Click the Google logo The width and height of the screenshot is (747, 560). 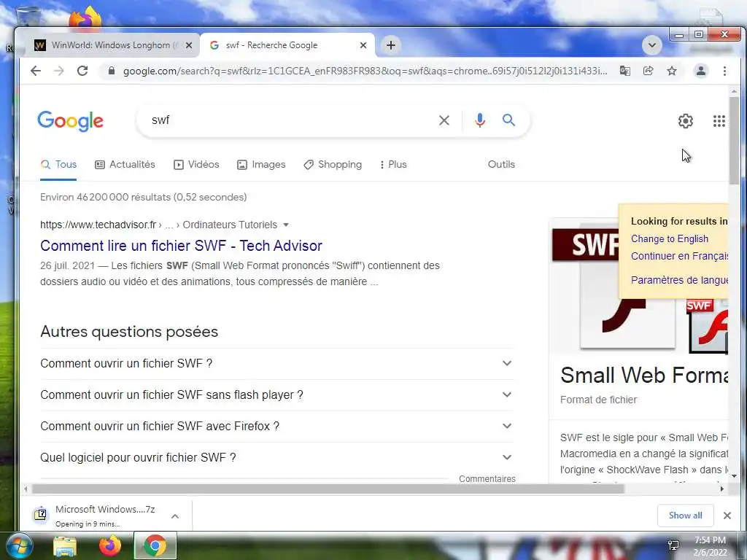pyautogui.click(x=70, y=121)
